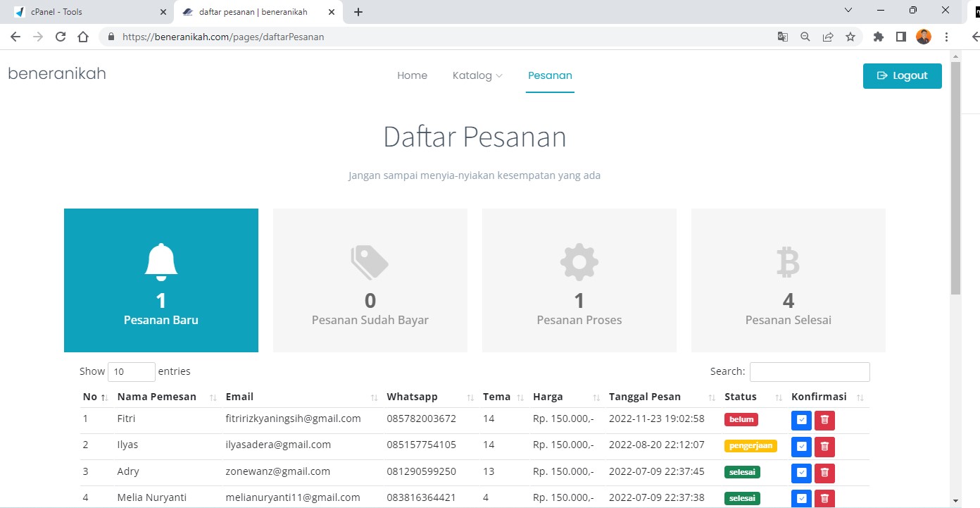980x508 pixels.
Task: Click the bitcoin icon on Pesanan Selesai card
Action: click(x=788, y=262)
